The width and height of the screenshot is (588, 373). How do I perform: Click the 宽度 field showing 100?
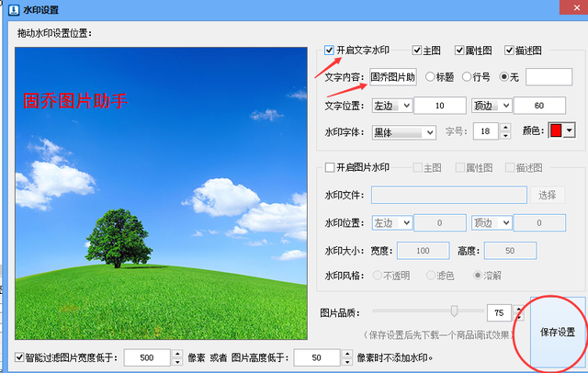[x=423, y=251]
